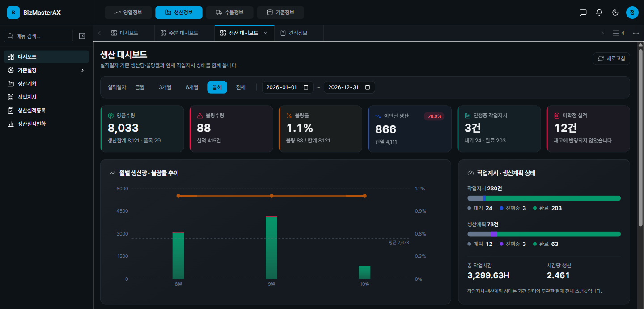Open notifications bell icon
The image size is (644, 309).
(599, 13)
